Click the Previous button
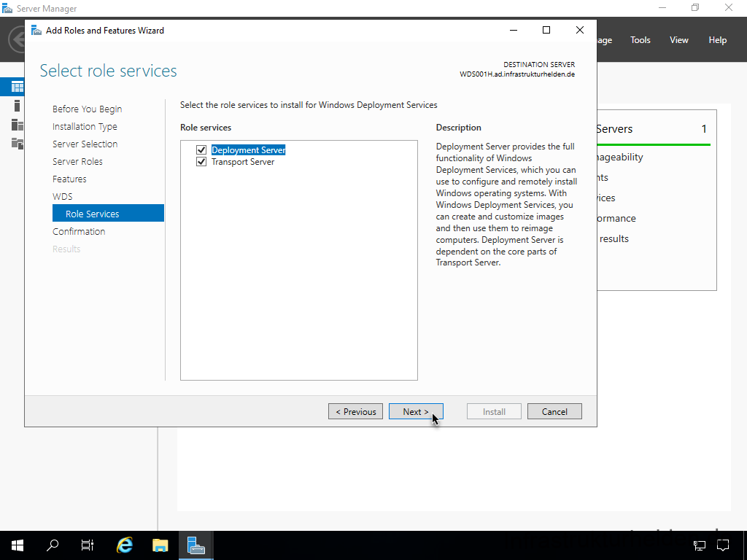 point(355,411)
